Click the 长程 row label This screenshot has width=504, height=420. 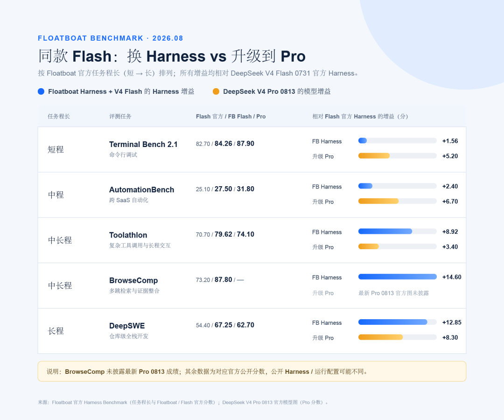(56, 331)
